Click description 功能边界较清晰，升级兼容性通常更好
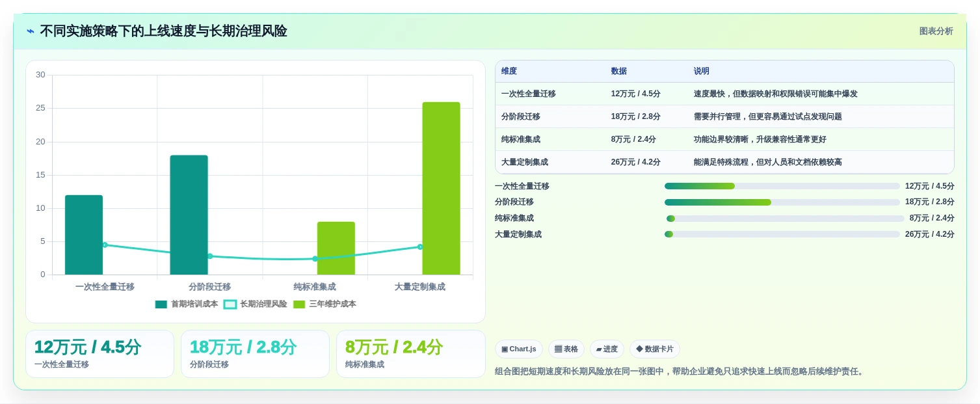 [x=760, y=139]
